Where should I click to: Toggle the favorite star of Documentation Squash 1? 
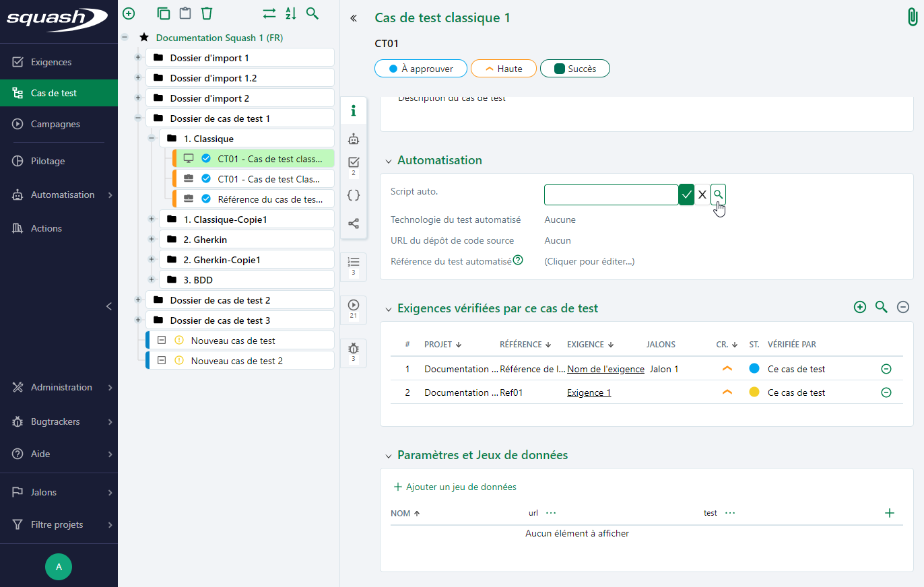[143, 38]
